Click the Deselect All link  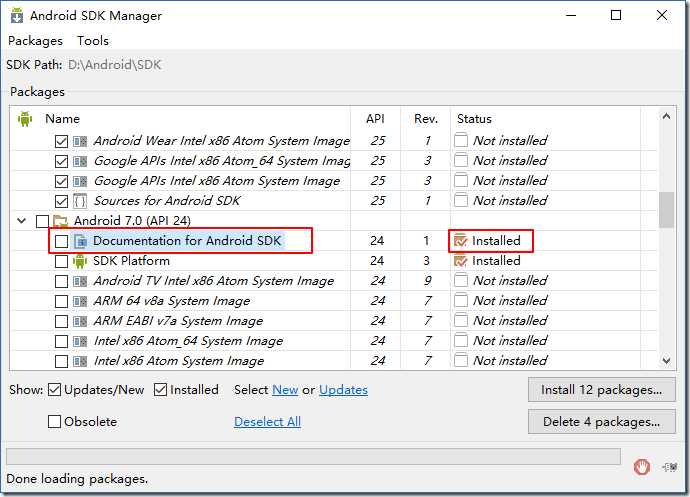pyautogui.click(x=268, y=421)
